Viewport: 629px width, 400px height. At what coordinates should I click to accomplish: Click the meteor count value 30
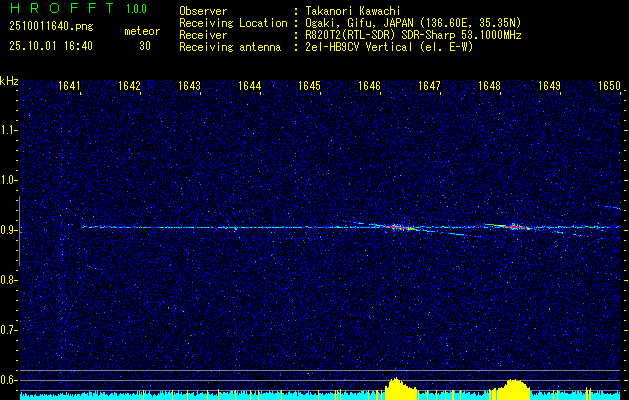pyautogui.click(x=145, y=46)
